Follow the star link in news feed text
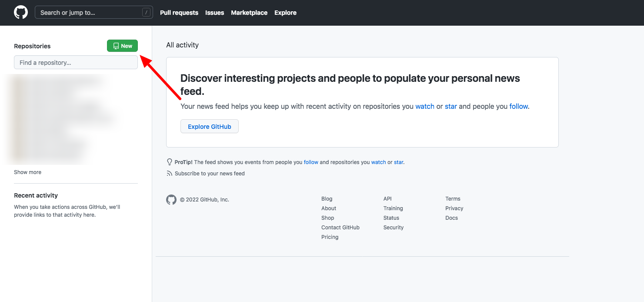Viewport: 644px width, 302px height. coord(451,106)
